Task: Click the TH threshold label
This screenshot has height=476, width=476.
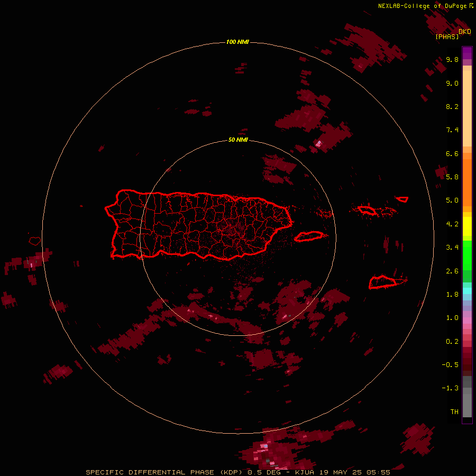Action: pyautogui.click(x=454, y=411)
